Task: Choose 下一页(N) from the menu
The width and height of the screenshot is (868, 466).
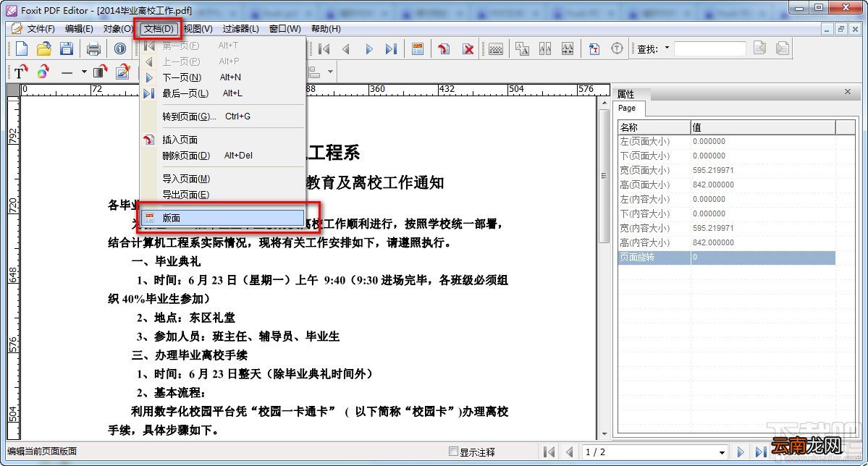Action: point(222,77)
